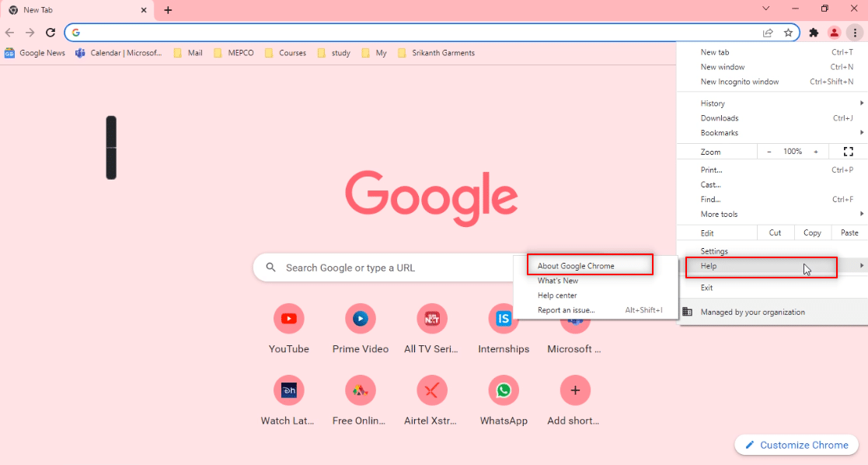
Task: Click the back navigation arrow
Action: (x=9, y=33)
